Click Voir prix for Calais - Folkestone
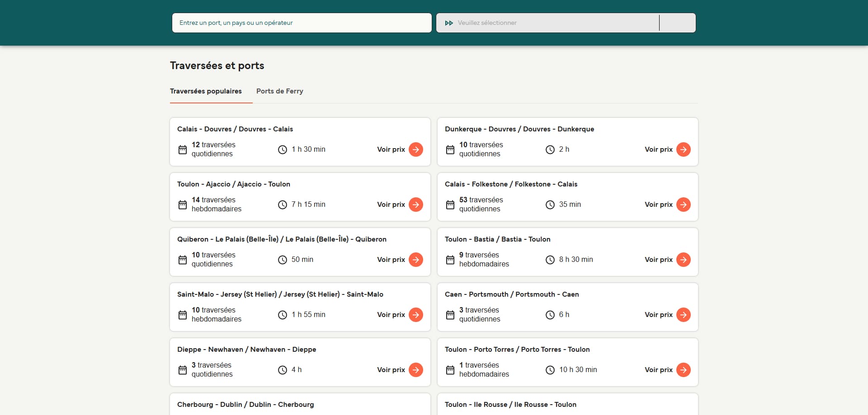 pos(659,205)
